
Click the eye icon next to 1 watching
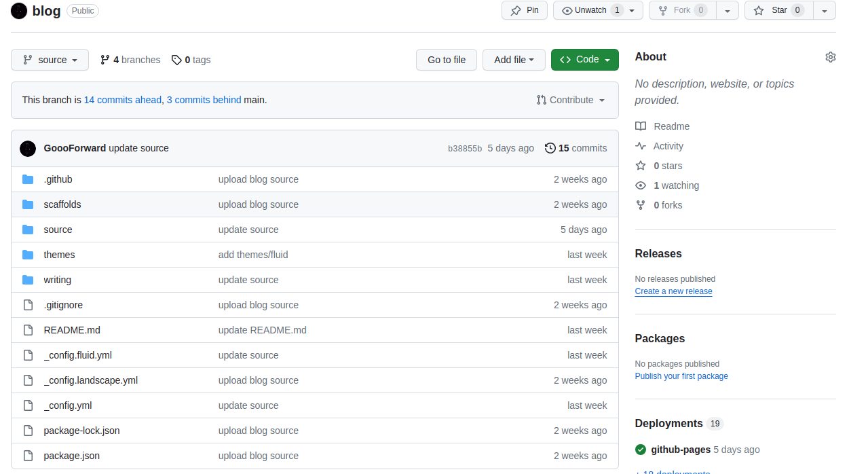point(641,185)
